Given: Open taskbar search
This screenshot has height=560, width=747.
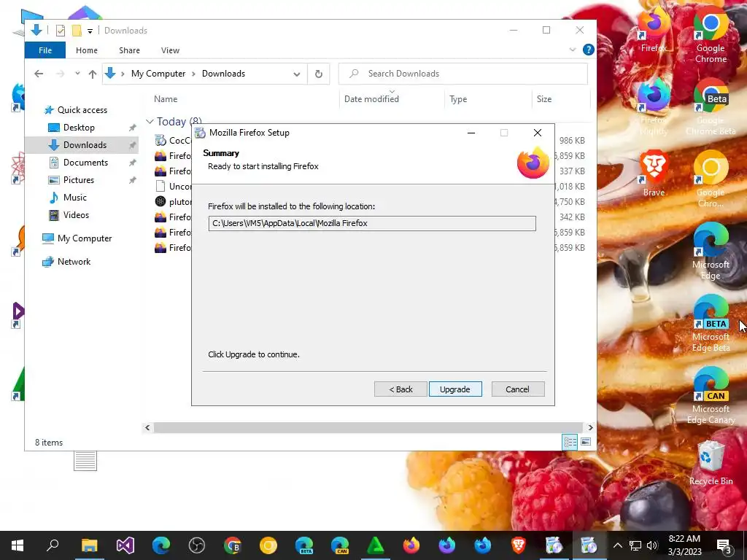Looking at the screenshot, I should (53, 545).
